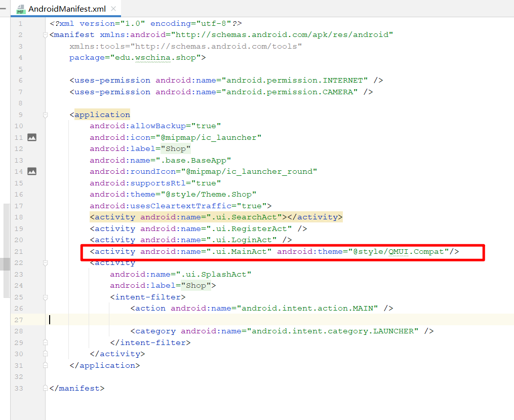Collapse the manifest tag fold on line 2

pos(46,35)
